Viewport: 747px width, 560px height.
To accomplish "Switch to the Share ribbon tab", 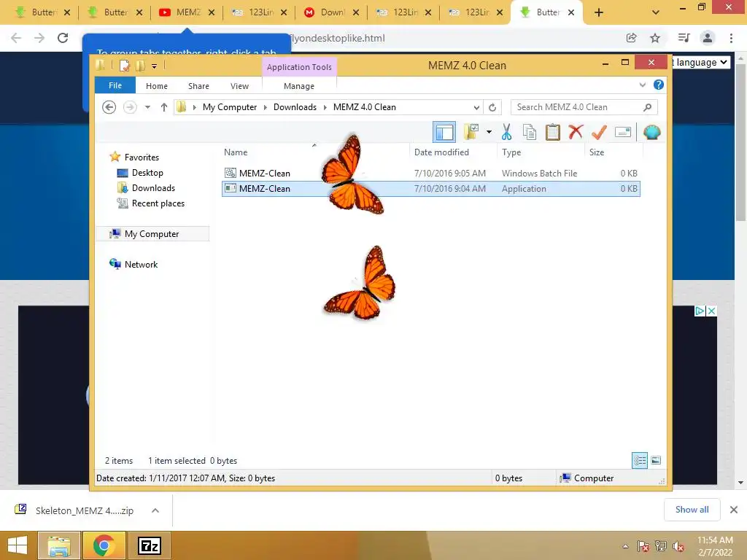I will coord(198,86).
